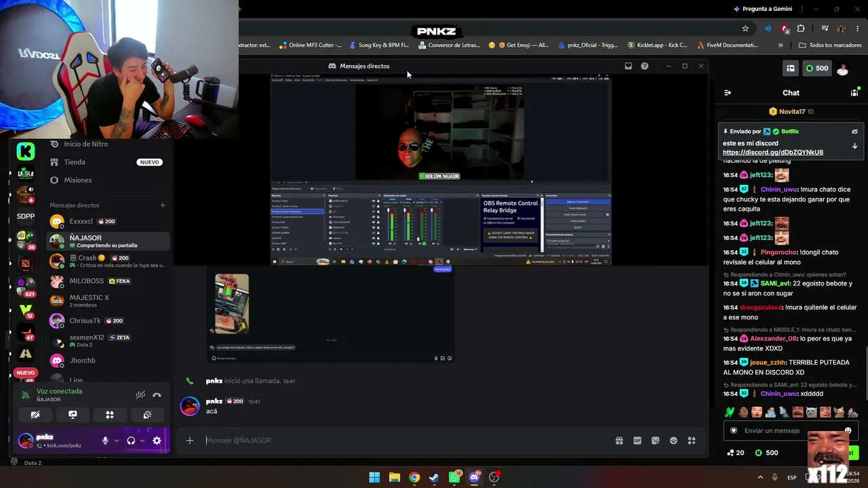Screen dimensions: 868x488
Task: Open the Misiones quests item
Action: click(x=107, y=180)
